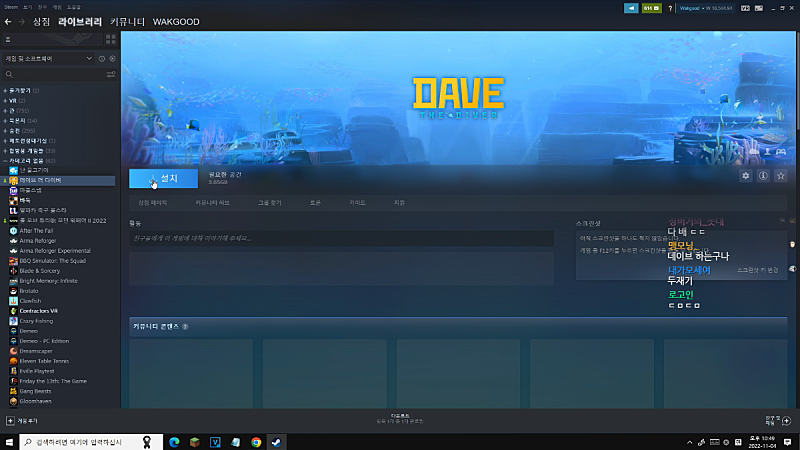Go back with the left arrow
This screenshot has width=800, height=450.
coord(8,22)
